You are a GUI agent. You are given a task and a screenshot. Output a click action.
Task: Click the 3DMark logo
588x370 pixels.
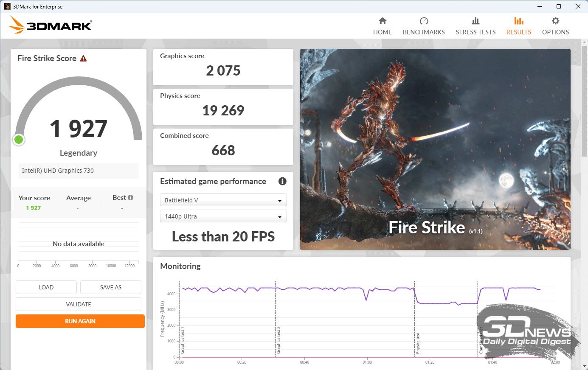(50, 25)
